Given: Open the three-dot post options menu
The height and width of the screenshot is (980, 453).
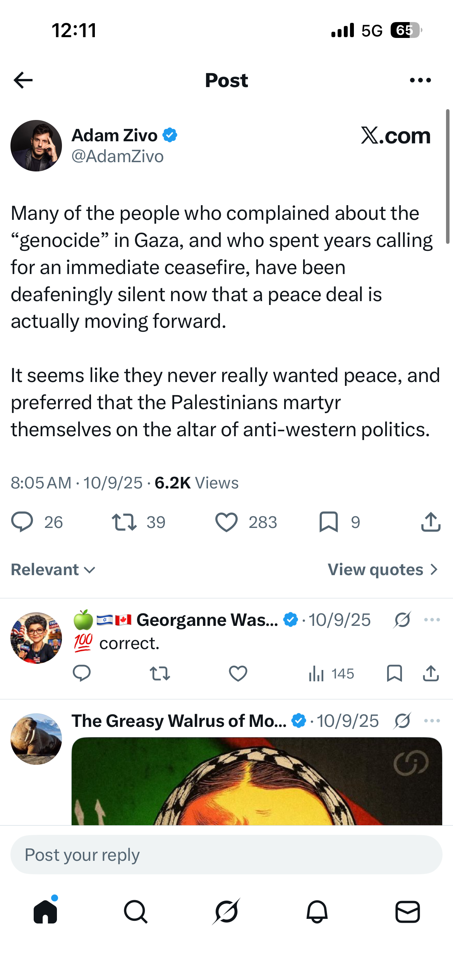Looking at the screenshot, I should 420,80.
